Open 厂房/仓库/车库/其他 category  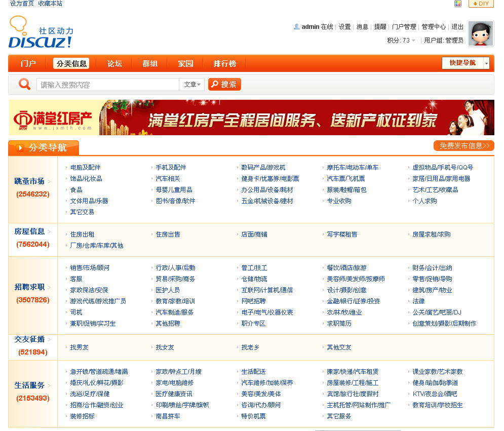[x=96, y=246]
